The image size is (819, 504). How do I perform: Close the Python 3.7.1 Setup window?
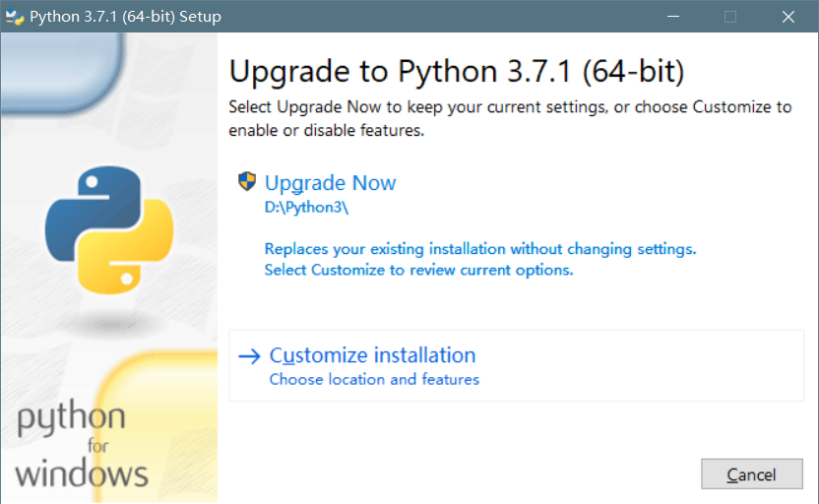[x=788, y=17]
